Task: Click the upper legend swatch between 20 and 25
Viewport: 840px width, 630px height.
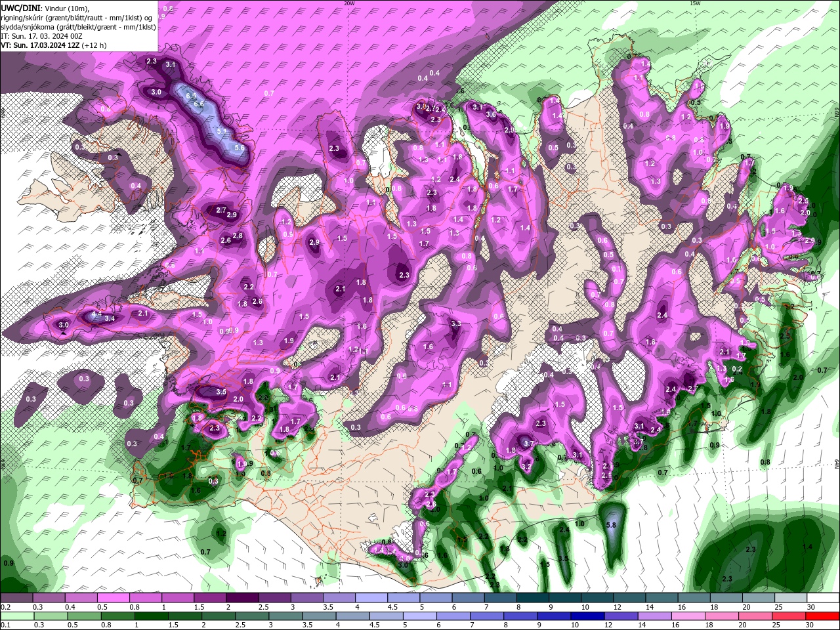Action: pyautogui.click(x=760, y=598)
